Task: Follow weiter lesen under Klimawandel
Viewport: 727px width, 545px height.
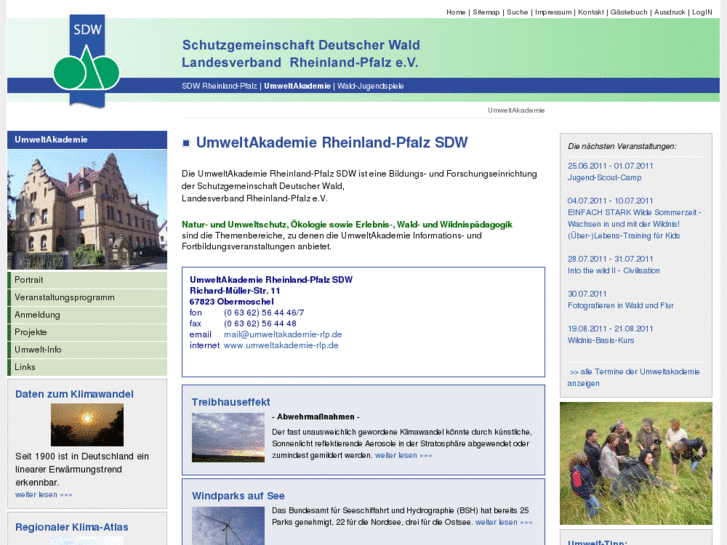Action: tap(44, 494)
